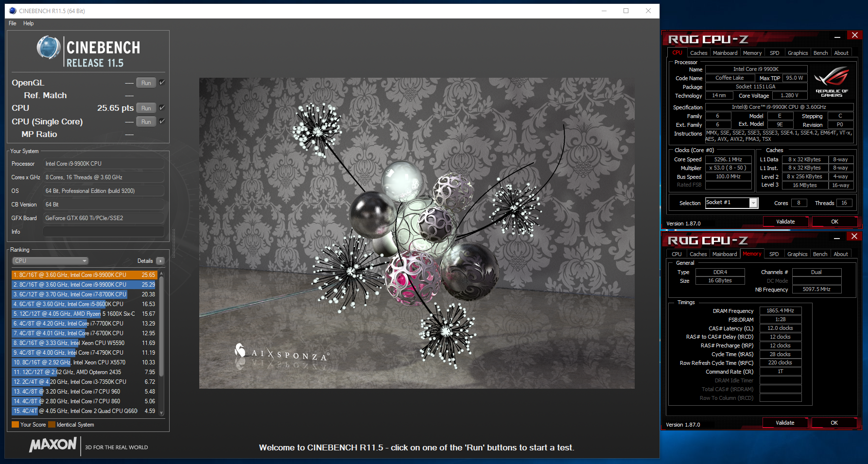Click OK in lower CPU-Z Memory window
Viewport: 868px width, 464px height.
(834, 423)
